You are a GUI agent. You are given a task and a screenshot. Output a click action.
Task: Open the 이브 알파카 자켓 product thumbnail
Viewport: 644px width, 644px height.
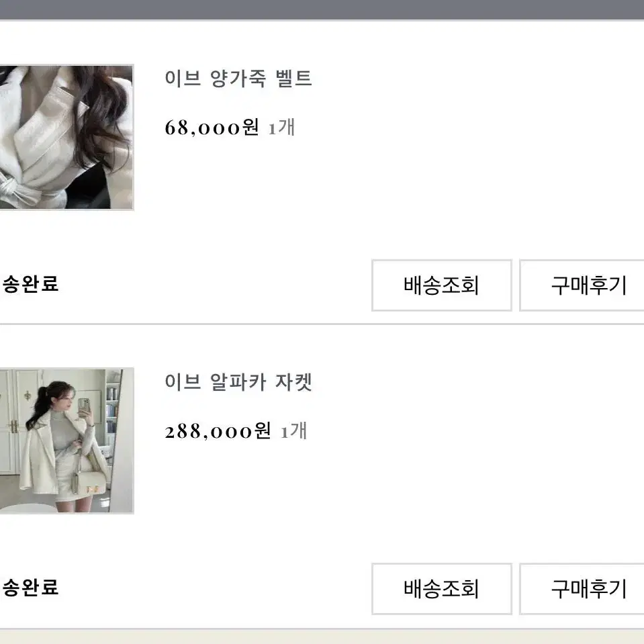[66, 441]
